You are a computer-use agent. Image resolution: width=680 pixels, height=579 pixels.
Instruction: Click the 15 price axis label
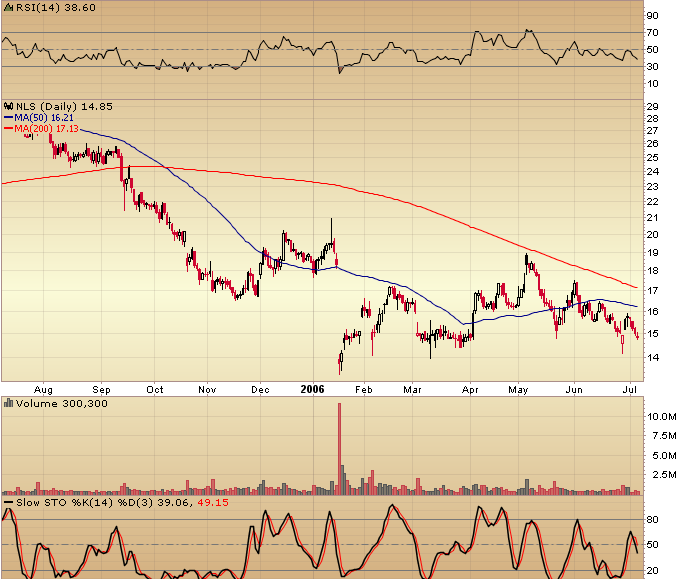[653, 334]
